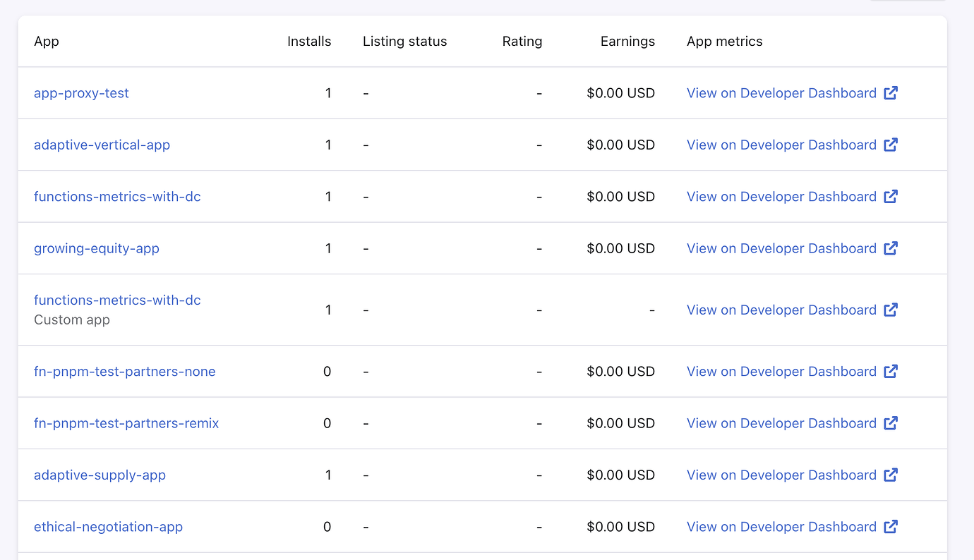
Task: Open functions-metrics-with-dc labeled Custom app
Action: click(x=117, y=300)
